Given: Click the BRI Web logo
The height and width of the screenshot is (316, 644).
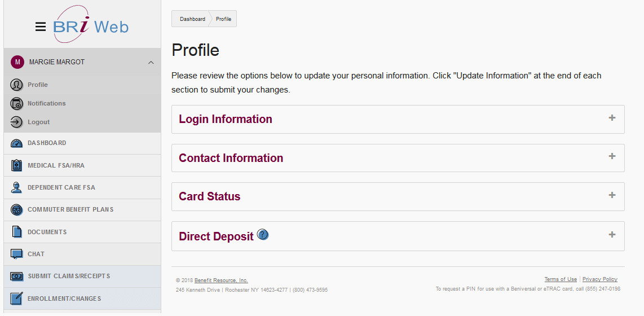Looking at the screenshot, I should pyautogui.click(x=90, y=25).
